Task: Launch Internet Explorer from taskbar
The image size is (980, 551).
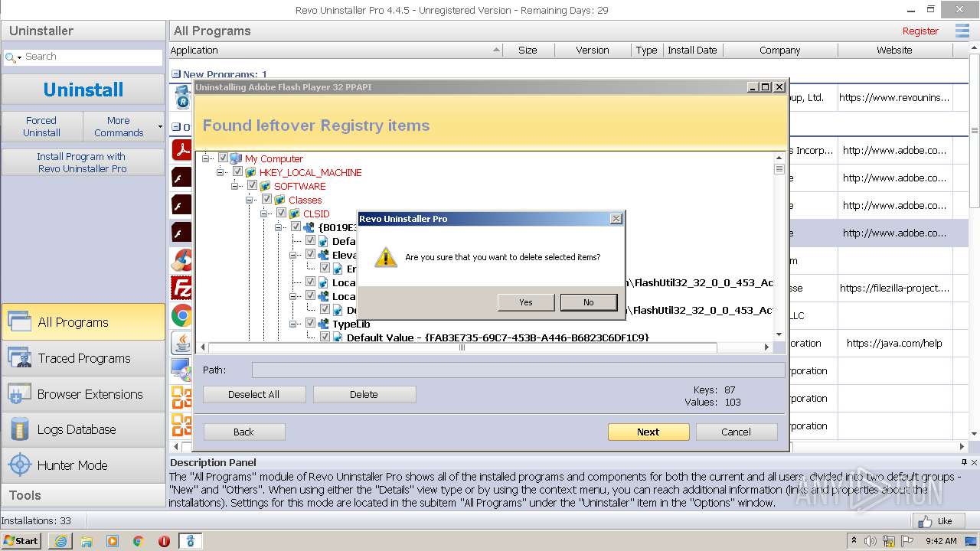Action: [60, 541]
